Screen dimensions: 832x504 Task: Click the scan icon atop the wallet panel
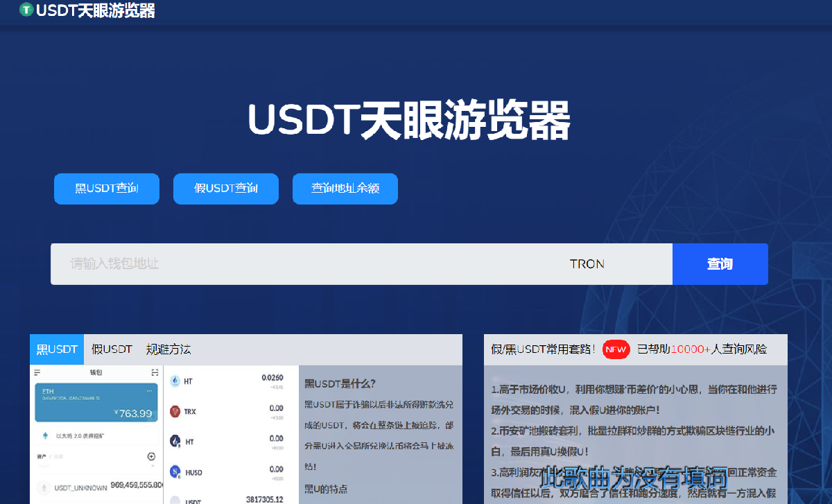point(155,372)
